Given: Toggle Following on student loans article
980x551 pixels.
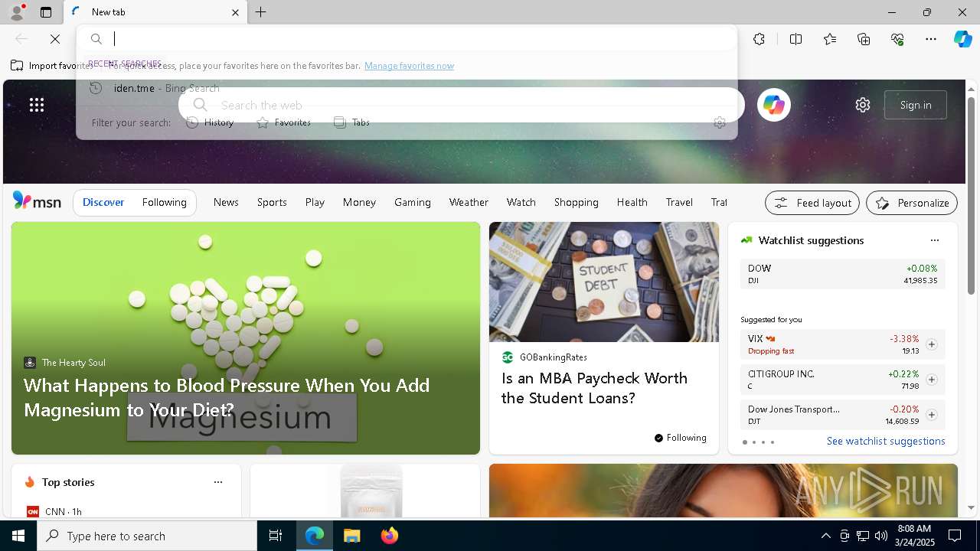Looking at the screenshot, I should (x=681, y=438).
